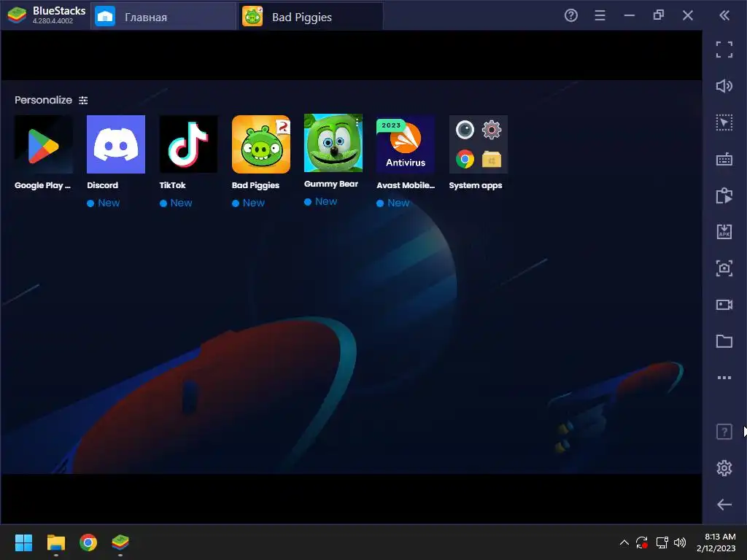This screenshot has width=747, height=560.
Task: Open Avast Mobile Antivirus app
Action: pos(406,144)
